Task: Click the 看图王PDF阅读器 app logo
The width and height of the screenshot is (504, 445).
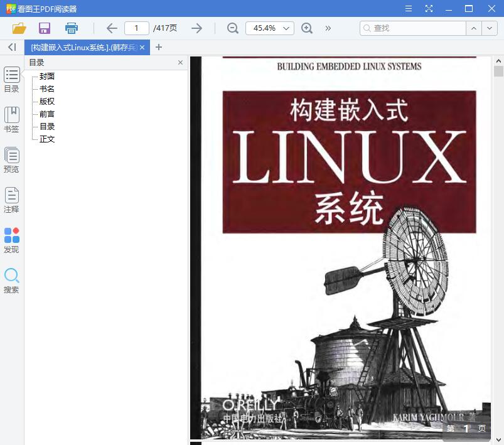Action: [x=11, y=9]
